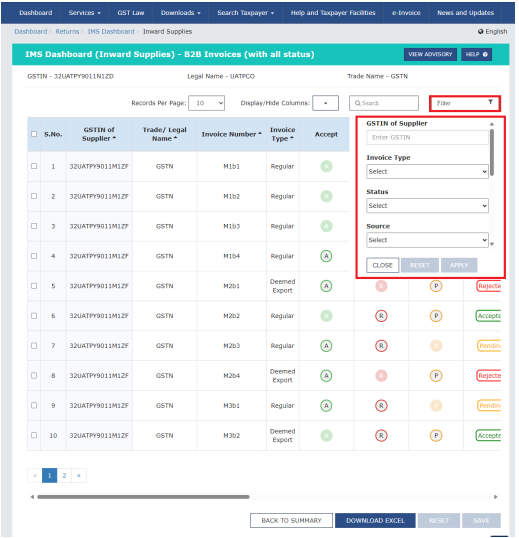Reject invoice M2b4 using its R icon
The width and height of the screenshot is (519, 538).
click(381, 375)
